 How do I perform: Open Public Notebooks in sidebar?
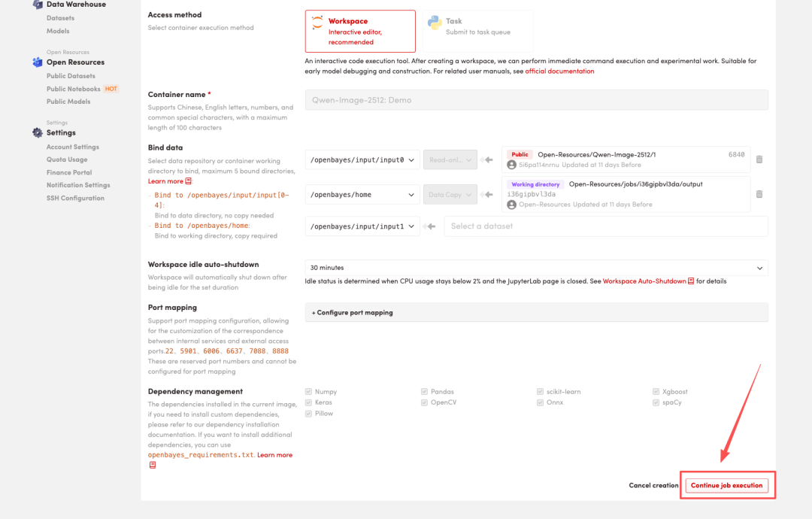[x=73, y=89]
